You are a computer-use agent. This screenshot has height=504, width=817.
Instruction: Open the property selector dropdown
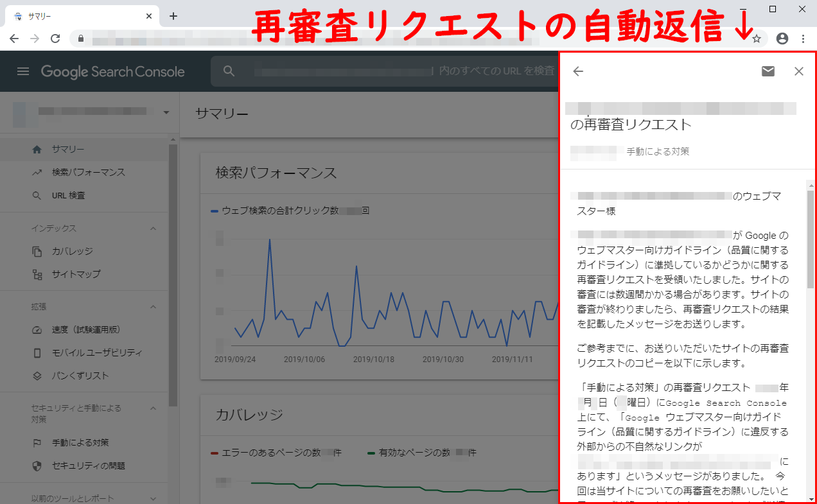pos(166,112)
